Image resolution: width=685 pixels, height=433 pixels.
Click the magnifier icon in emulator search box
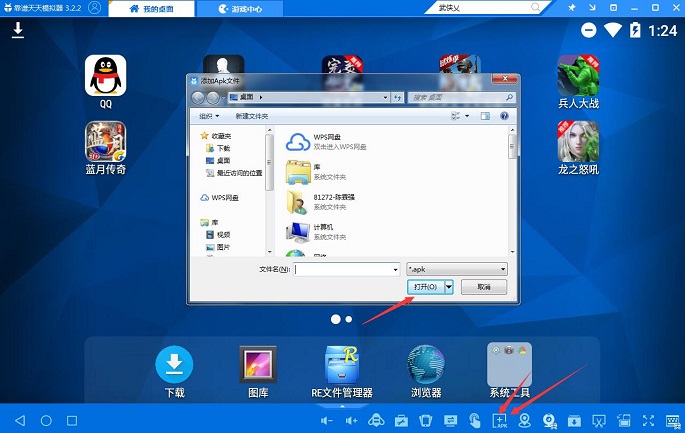[x=535, y=7]
